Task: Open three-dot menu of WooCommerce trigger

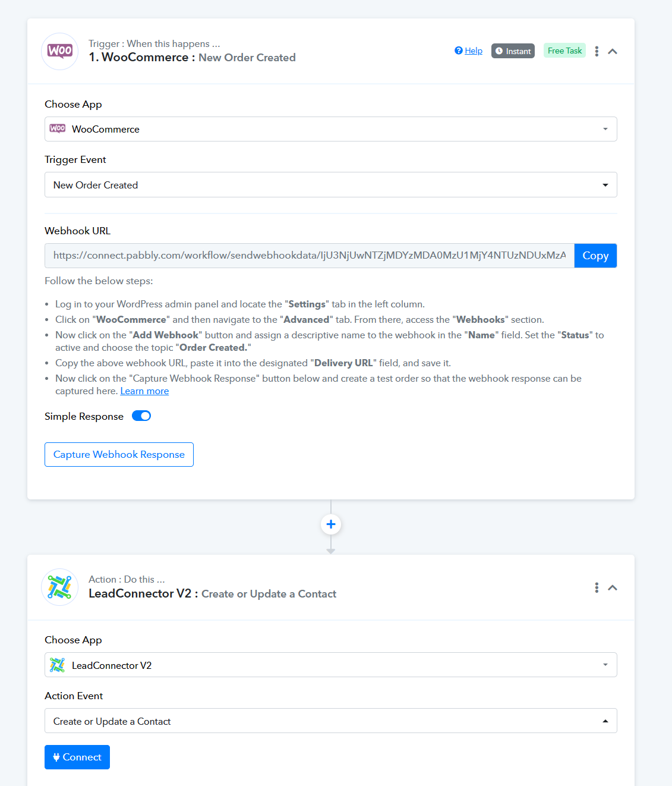Action: [x=597, y=51]
